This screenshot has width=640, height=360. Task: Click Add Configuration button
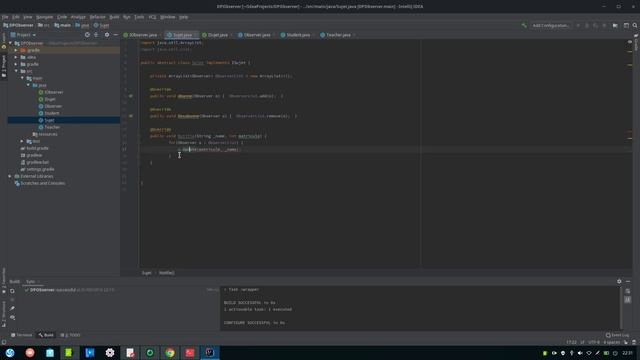coord(550,25)
